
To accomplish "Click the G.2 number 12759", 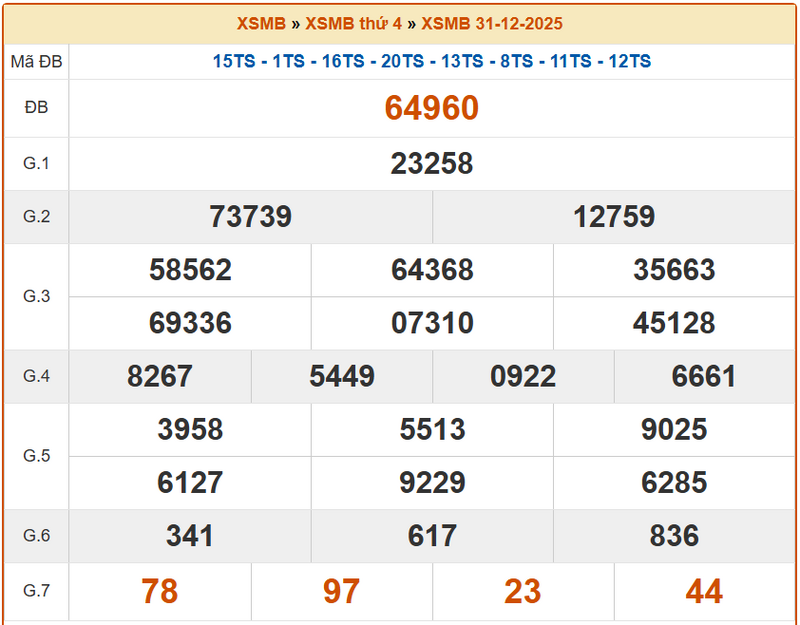I will [614, 216].
